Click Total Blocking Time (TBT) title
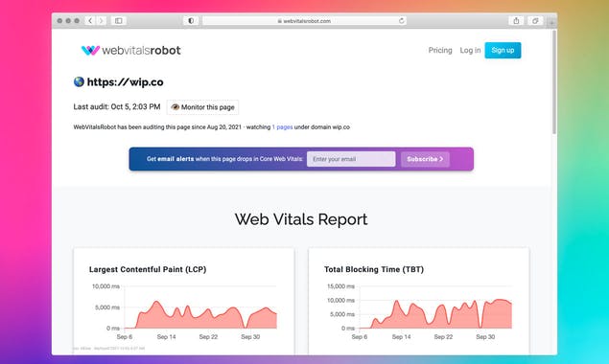Screen dimensions: 609x364 pyautogui.click(x=374, y=269)
